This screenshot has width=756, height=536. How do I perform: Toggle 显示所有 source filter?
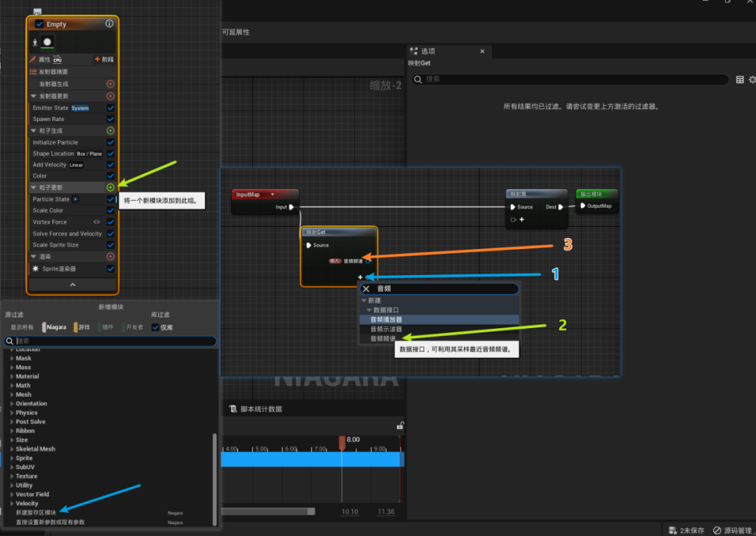pyautogui.click(x=22, y=327)
